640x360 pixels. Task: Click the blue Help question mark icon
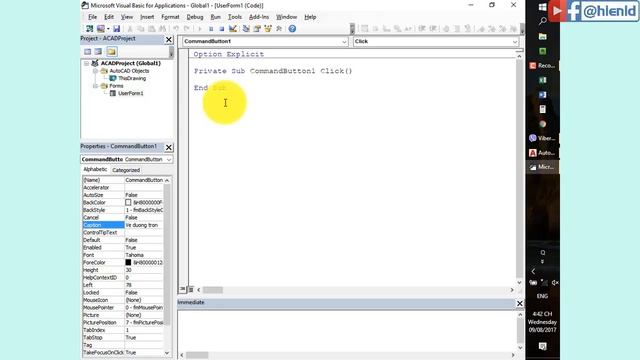tap(292, 29)
